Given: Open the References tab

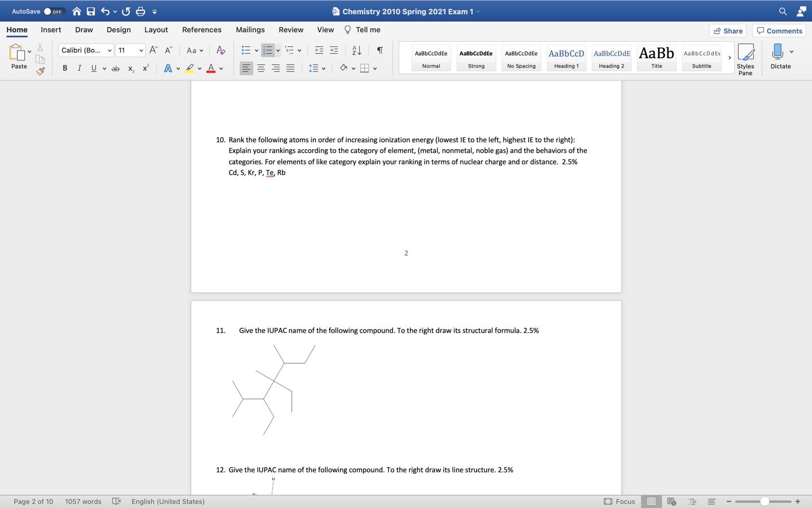Looking at the screenshot, I should point(201,29).
